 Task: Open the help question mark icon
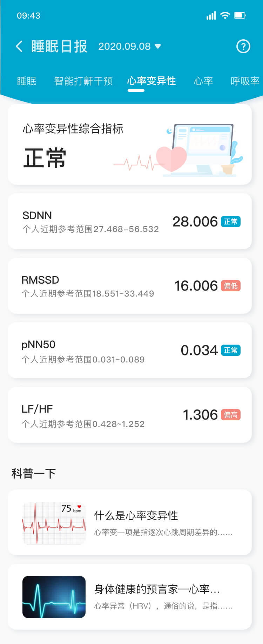click(243, 46)
